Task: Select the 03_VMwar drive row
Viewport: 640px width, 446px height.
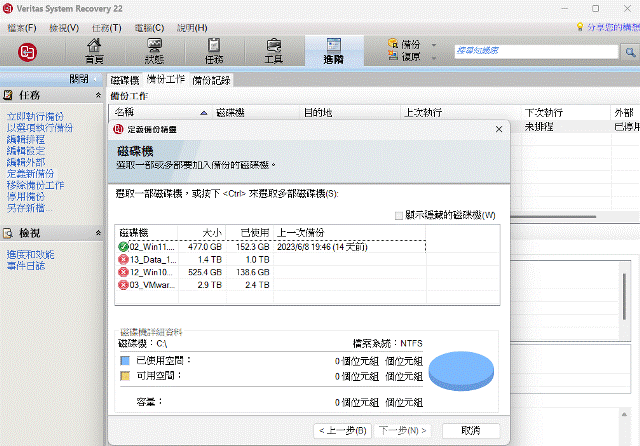Action: coord(270,285)
